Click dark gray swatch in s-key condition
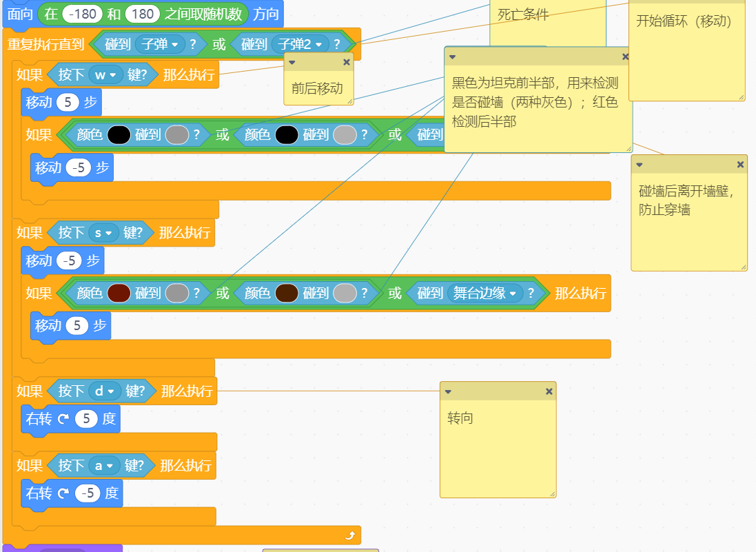 click(x=177, y=293)
